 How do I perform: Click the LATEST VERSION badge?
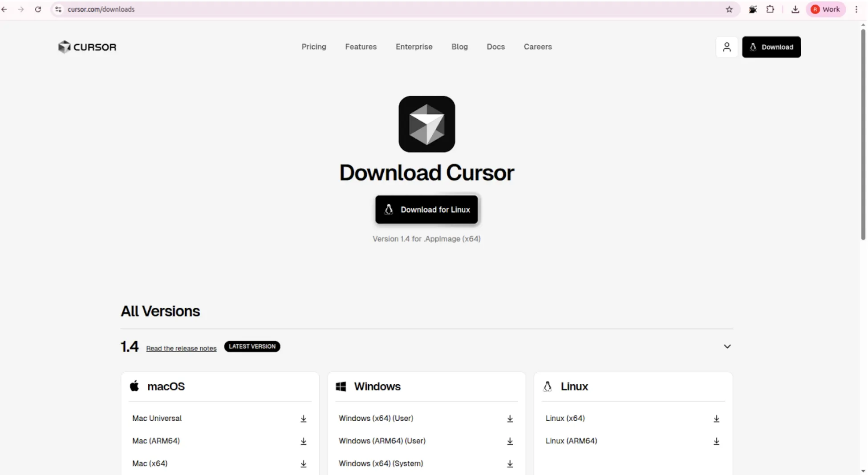click(x=252, y=346)
